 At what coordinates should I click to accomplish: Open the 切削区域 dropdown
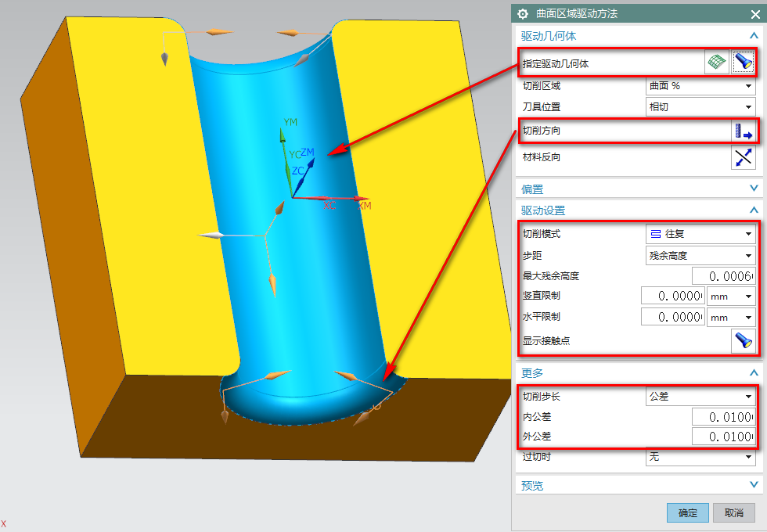(699, 86)
